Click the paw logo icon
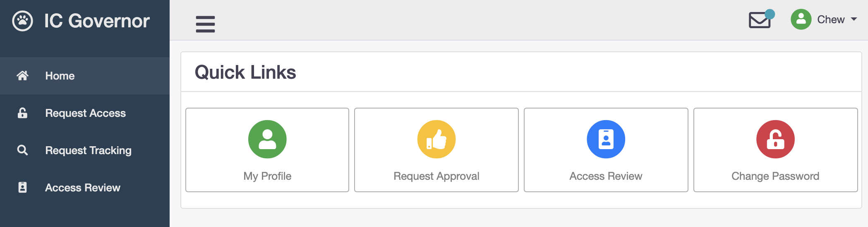 pos(22,21)
